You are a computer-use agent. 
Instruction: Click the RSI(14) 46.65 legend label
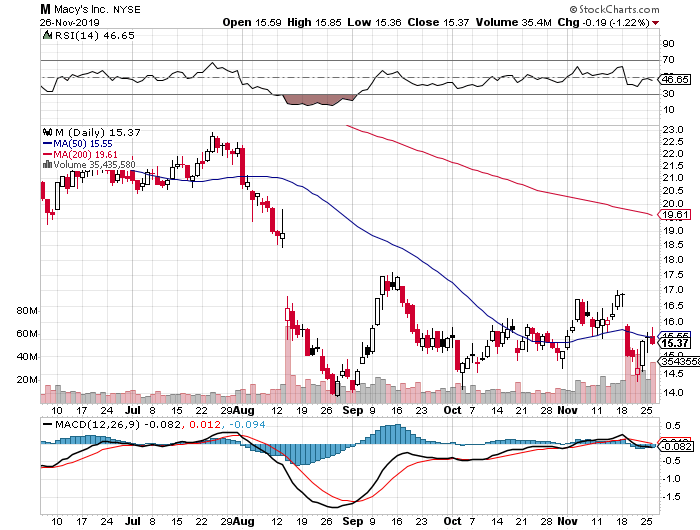tap(94, 35)
